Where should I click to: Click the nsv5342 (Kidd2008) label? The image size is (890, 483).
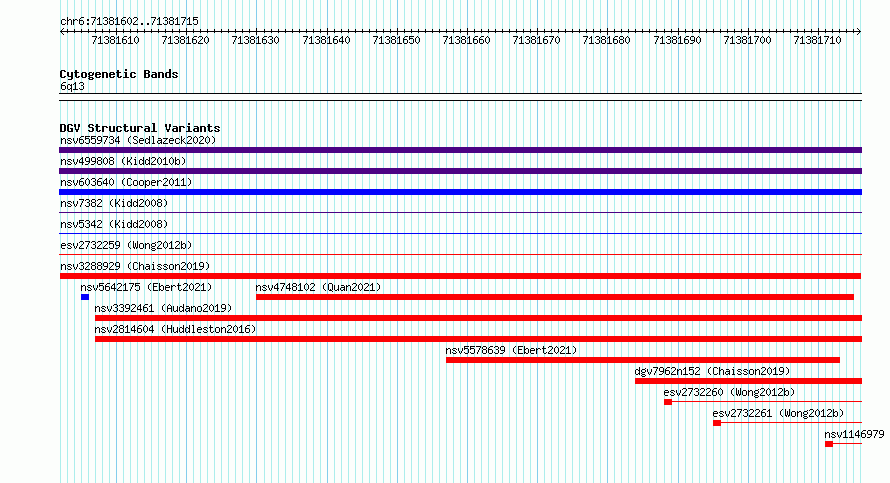point(114,224)
